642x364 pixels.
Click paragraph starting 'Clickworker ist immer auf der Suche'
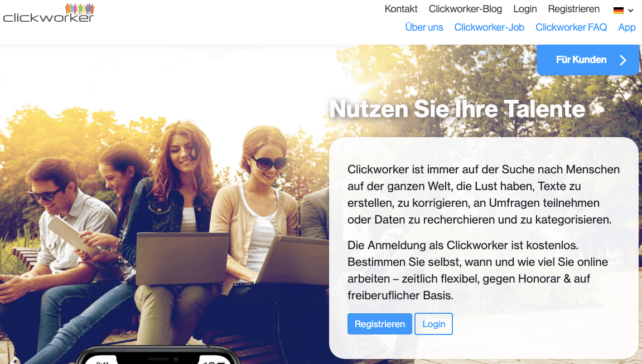click(x=484, y=195)
